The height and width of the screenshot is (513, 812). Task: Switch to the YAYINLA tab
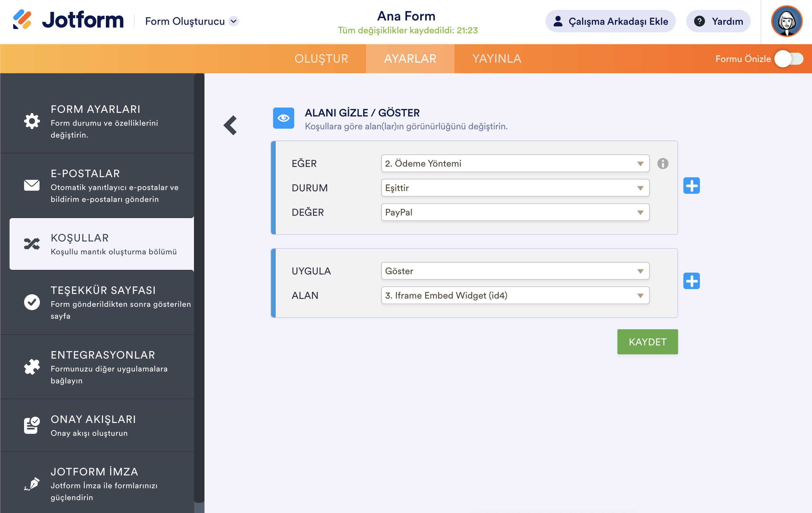click(496, 59)
